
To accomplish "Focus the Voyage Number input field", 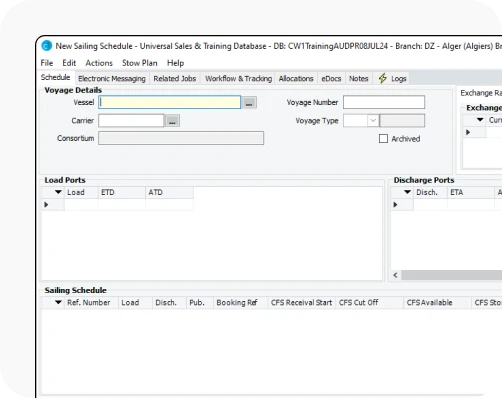I will [x=384, y=102].
